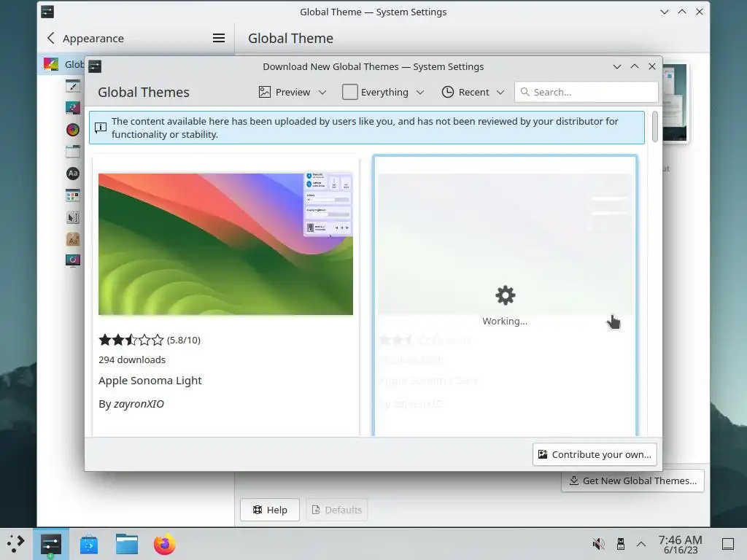This screenshot has height=560, width=747.
Task: Open the Everything filter dropdown
Action: click(x=383, y=92)
